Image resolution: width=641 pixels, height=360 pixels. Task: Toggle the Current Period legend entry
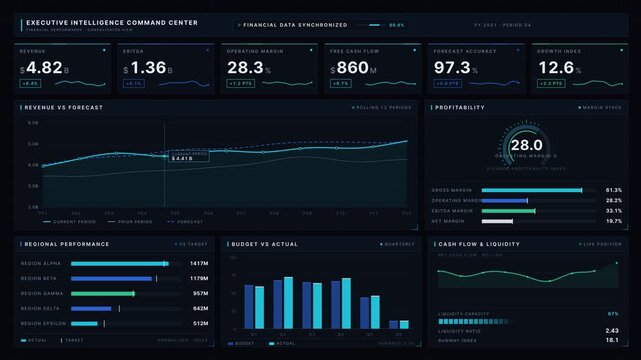pos(69,222)
